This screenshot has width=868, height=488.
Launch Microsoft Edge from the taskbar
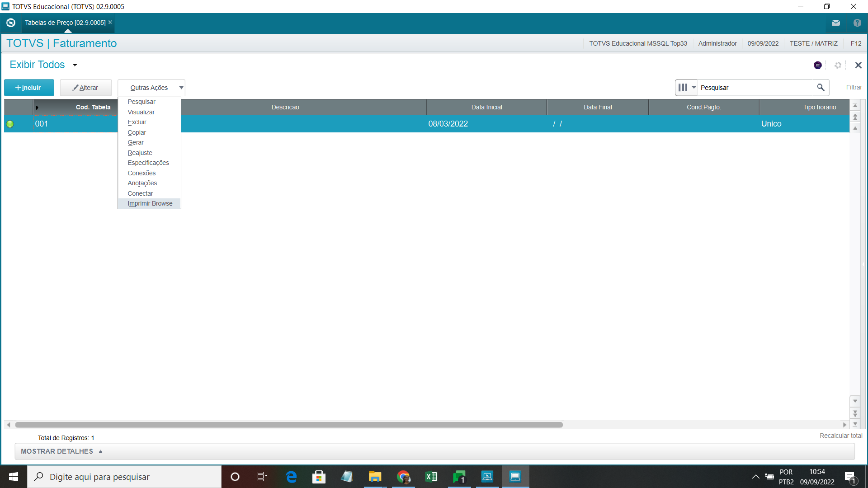(x=291, y=477)
